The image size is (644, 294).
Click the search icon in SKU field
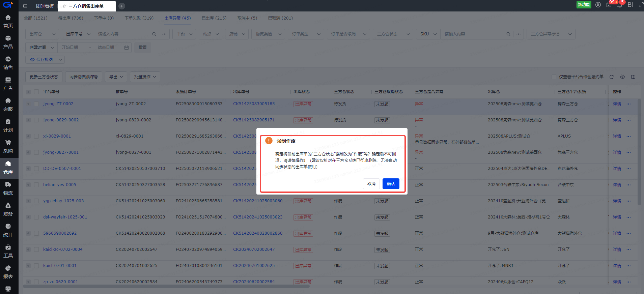(508, 34)
